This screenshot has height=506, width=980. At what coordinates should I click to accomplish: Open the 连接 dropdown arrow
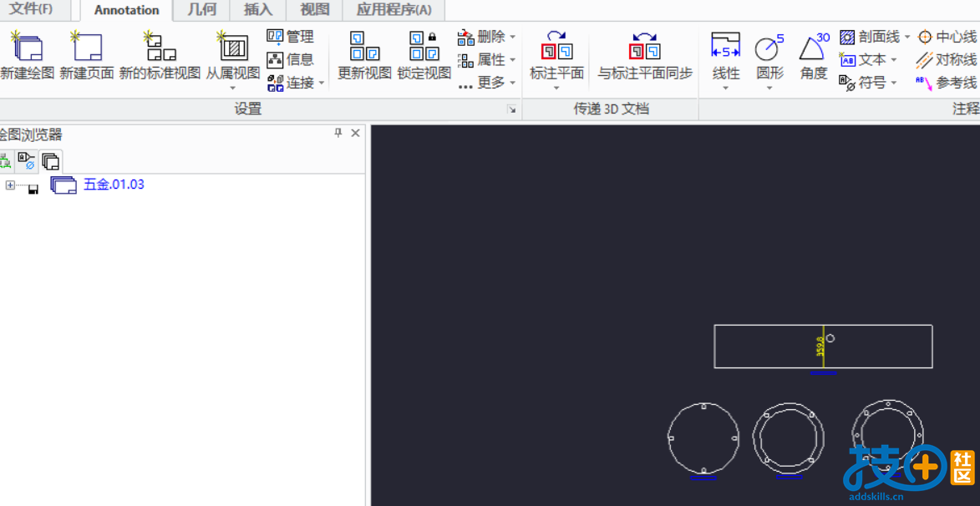(322, 83)
